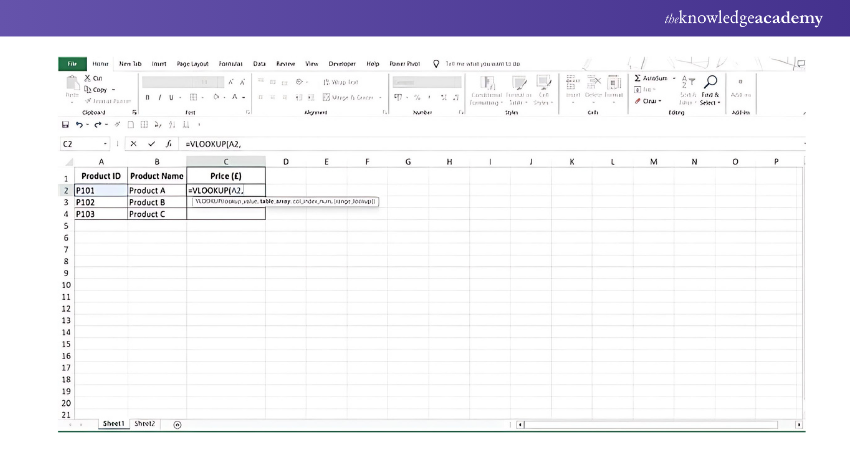Switch to Sheet2 tab
This screenshot has width=850, height=450.
[145, 424]
